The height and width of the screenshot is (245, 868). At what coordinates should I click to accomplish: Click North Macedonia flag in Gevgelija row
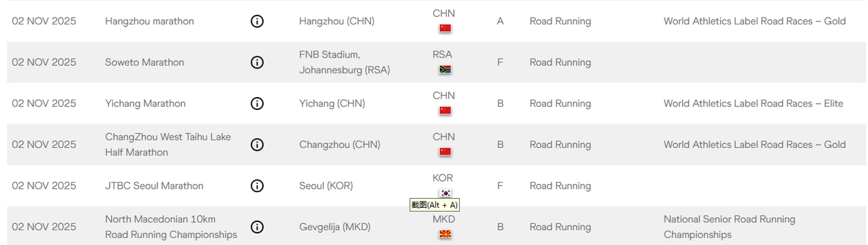click(x=445, y=234)
